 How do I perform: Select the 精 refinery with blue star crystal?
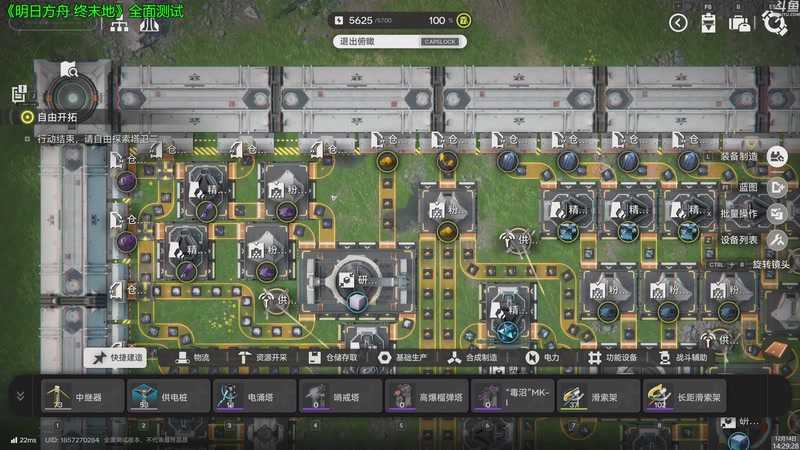(x=508, y=310)
